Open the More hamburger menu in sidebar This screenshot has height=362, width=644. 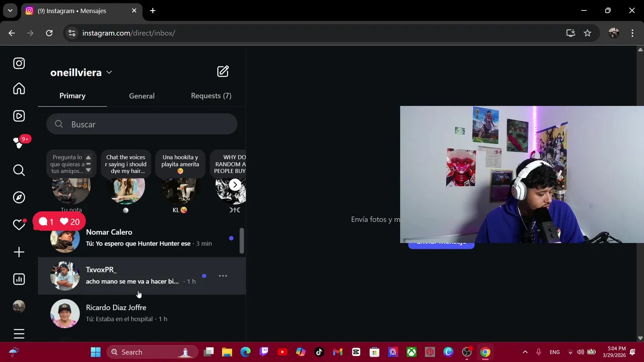click(19, 334)
